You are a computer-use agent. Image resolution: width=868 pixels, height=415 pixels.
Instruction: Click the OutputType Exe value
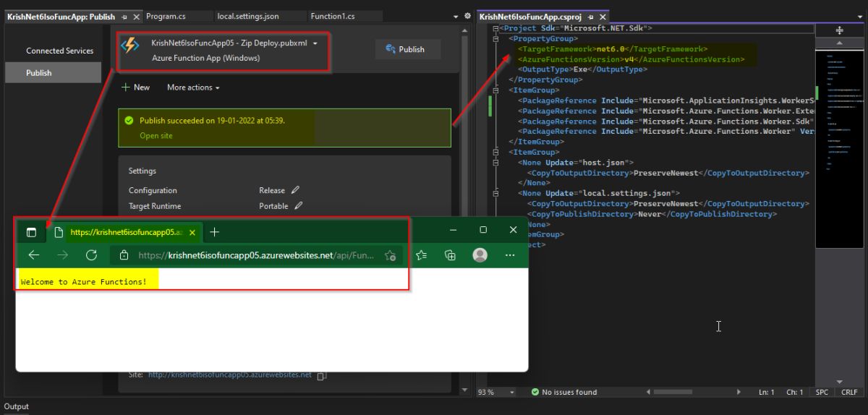click(x=580, y=69)
